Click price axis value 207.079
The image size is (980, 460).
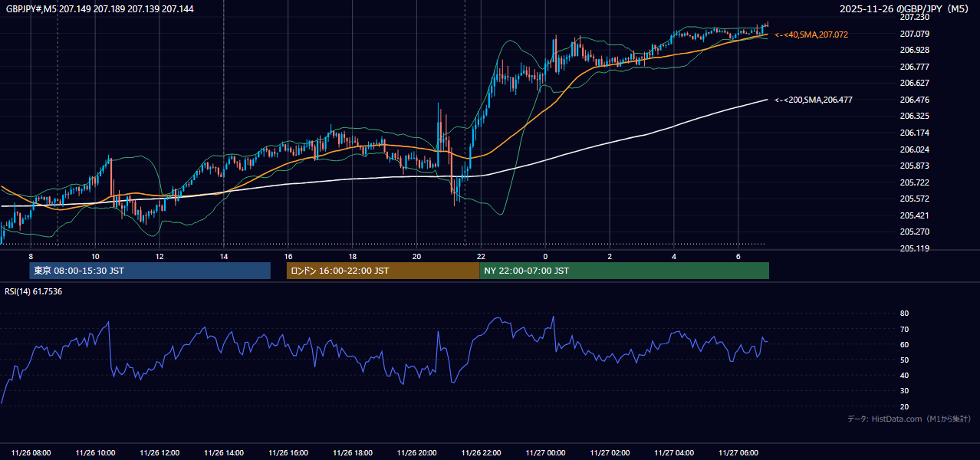[914, 34]
